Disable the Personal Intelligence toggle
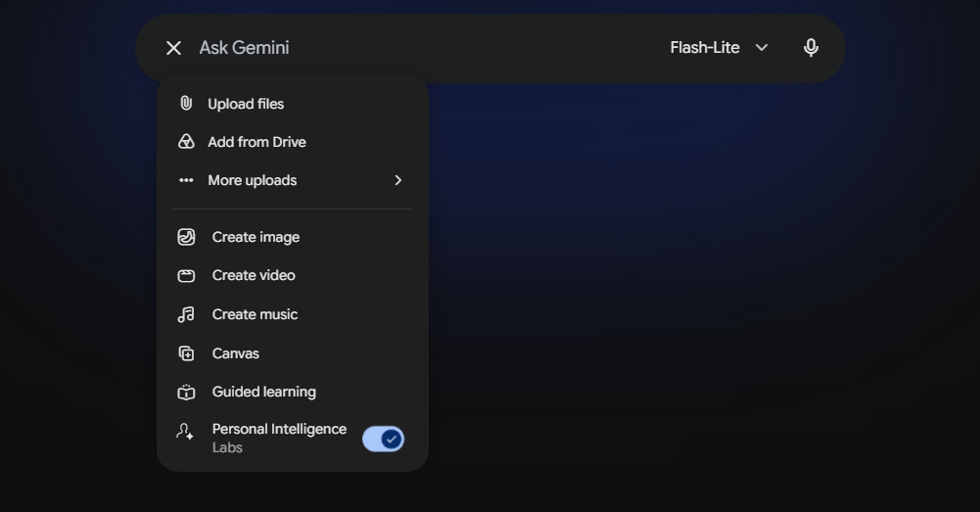This screenshot has height=512, width=980. coord(383,439)
